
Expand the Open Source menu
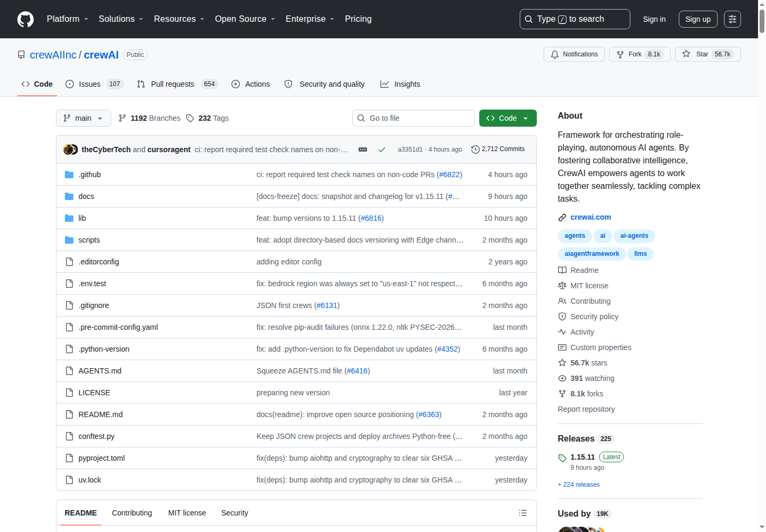pyautogui.click(x=245, y=19)
